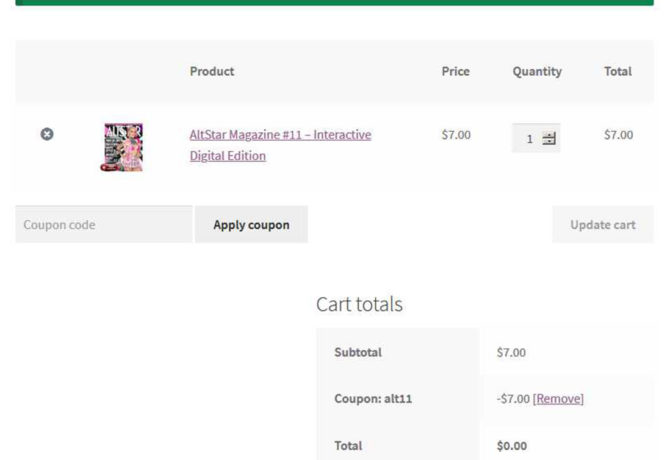Click the Total column header
670x460 pixels.
617,72
